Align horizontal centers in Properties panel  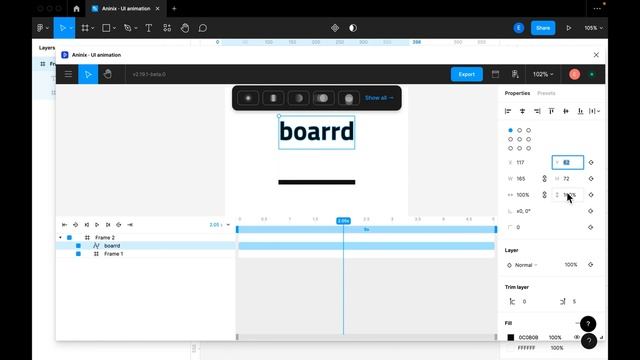(522, 111)
